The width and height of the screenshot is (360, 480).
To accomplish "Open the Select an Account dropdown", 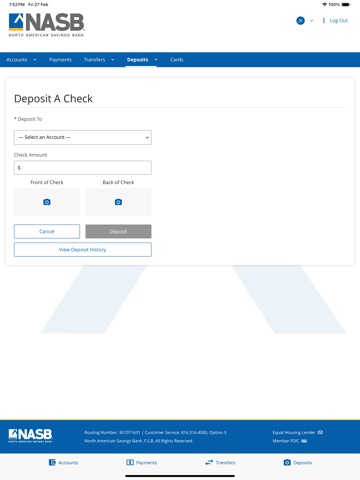I will coord(83,137).
